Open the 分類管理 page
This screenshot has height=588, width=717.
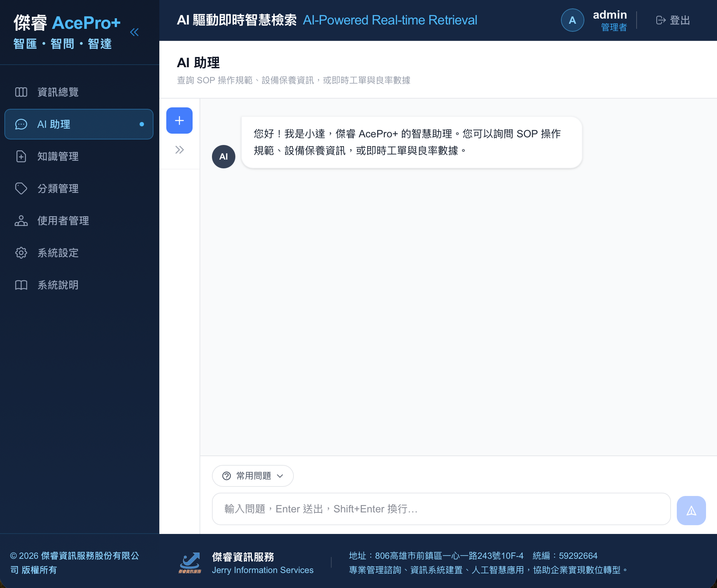coord(79,188)
